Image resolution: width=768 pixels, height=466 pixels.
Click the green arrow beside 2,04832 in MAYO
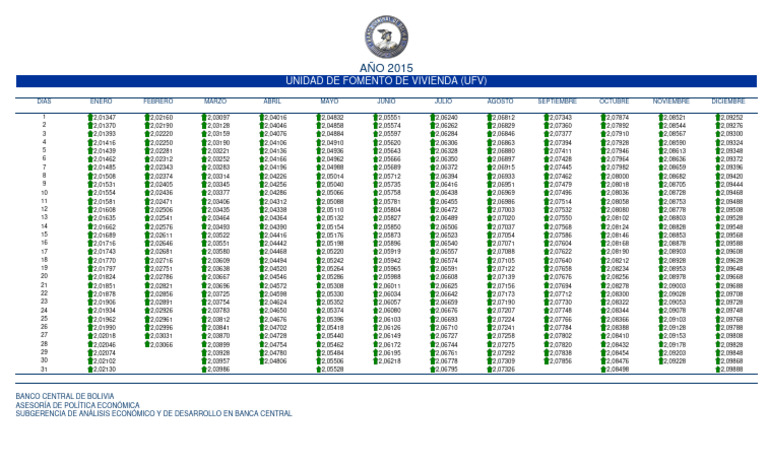[318, 118]
